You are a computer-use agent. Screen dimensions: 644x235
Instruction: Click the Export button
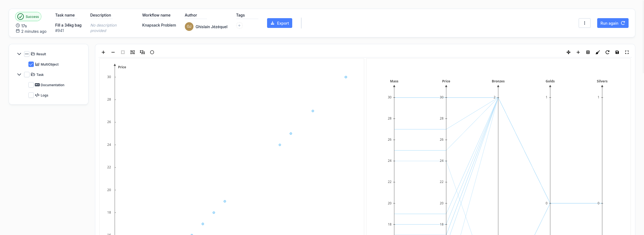(280, 23)
